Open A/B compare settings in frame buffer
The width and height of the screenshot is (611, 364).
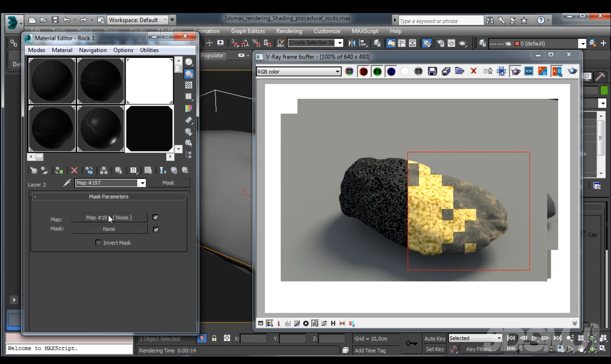tap(557, 72)
